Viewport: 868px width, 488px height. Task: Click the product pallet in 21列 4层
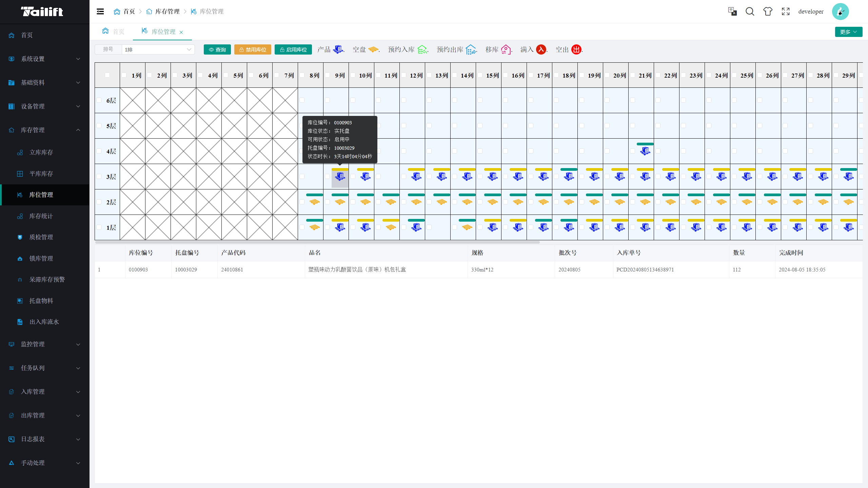645,151
